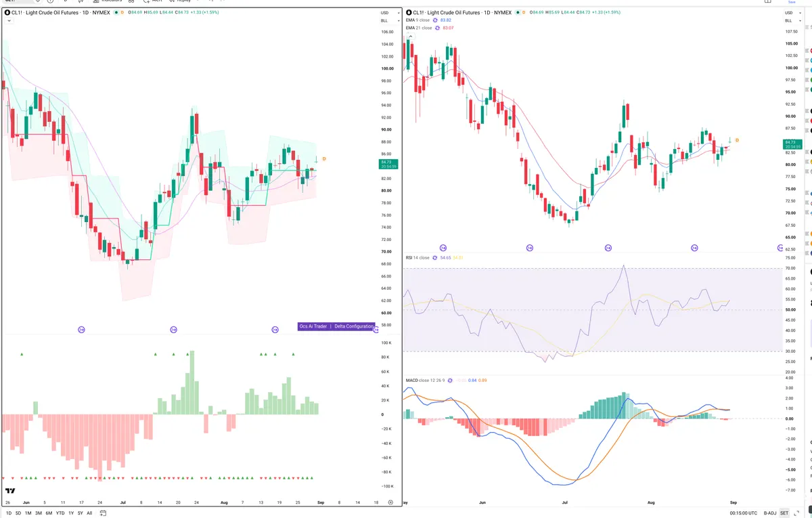Click MACD value 0.84 in legend
This screenshot has height=518, width=812.
tap(473, 381)
